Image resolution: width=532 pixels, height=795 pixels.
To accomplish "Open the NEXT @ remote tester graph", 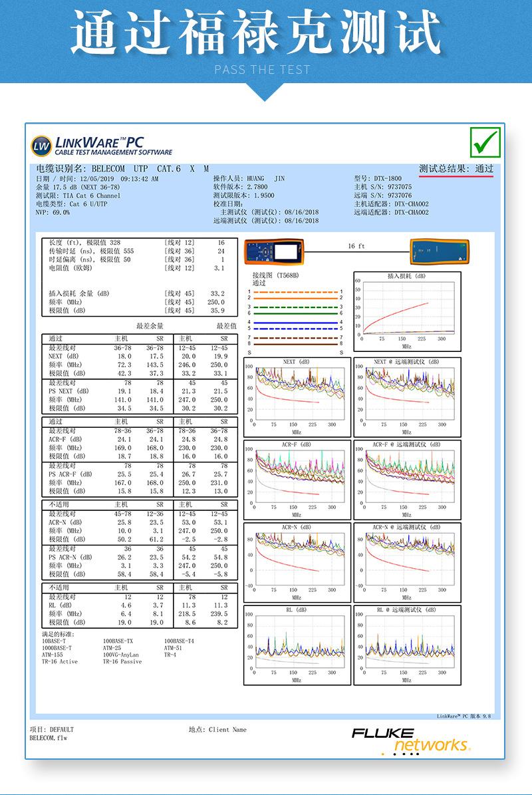I will [408, 397].
